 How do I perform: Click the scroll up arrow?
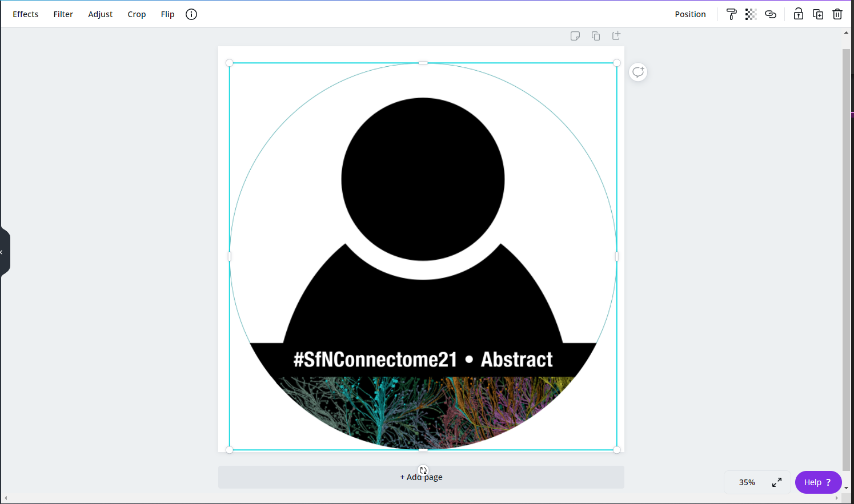[847, 33]
